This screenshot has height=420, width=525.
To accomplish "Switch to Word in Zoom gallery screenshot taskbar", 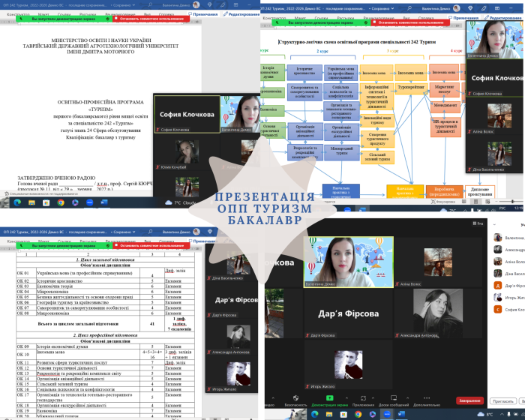I will point(401,414).
